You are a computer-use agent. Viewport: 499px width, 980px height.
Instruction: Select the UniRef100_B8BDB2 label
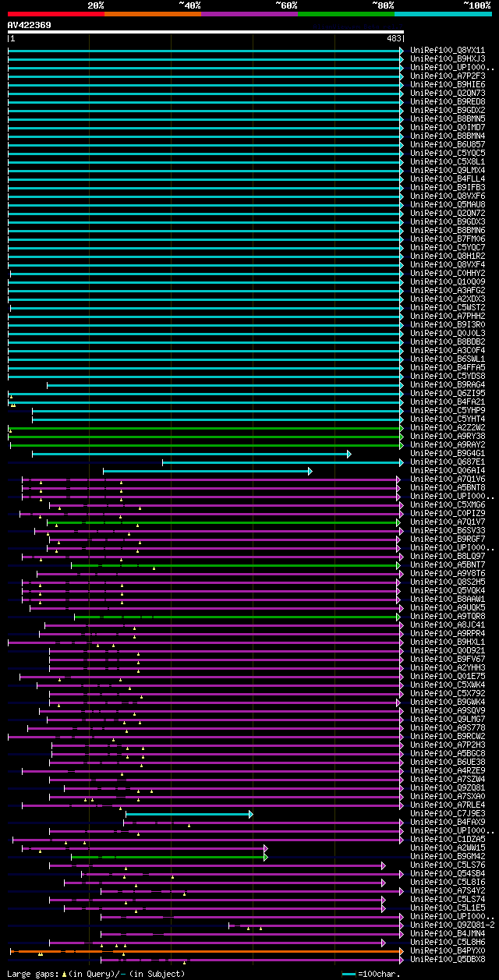pos(448,341)
